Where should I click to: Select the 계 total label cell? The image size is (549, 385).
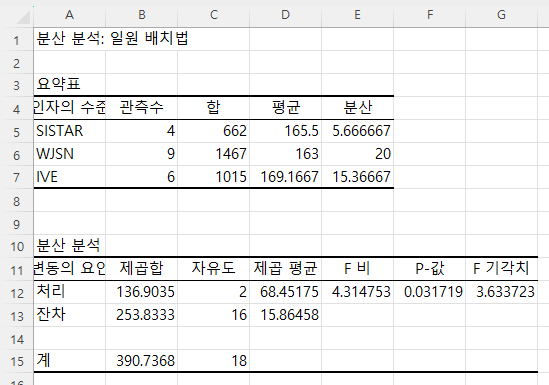[70, 361]
